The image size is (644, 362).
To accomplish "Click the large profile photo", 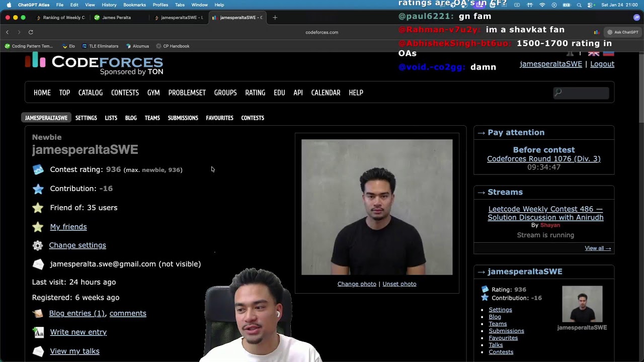I will coord(377,207).
